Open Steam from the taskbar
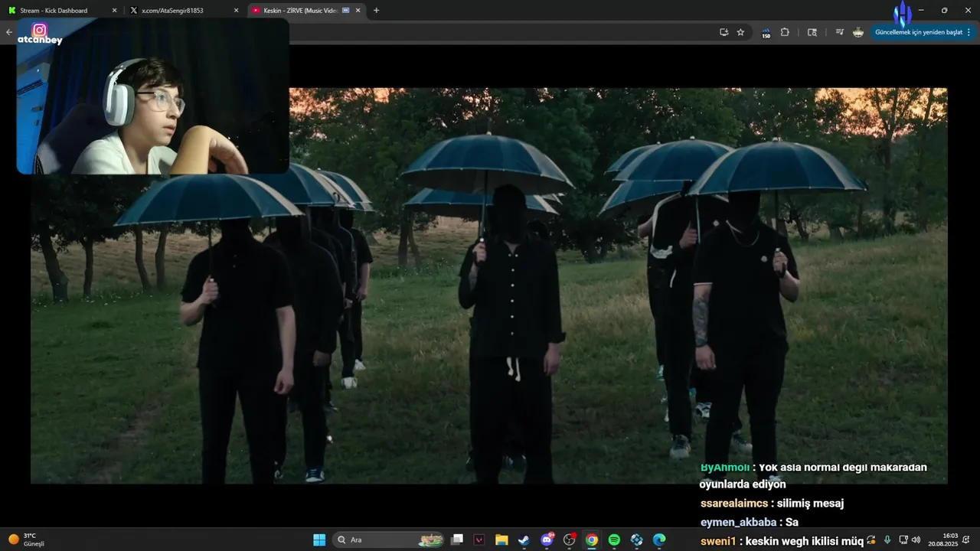This screenshot has height=551, width=980. point(524,540)
